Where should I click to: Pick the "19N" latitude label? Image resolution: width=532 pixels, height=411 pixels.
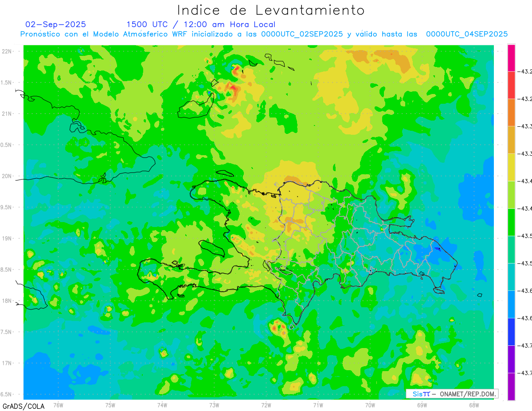[x=8, y=239]
